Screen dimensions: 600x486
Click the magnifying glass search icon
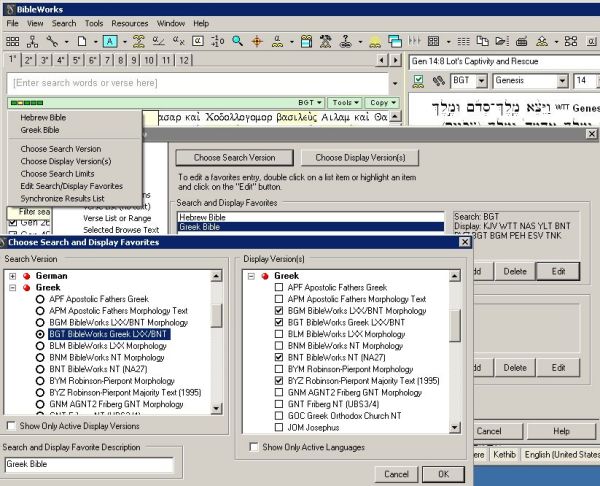coord(238,41)
